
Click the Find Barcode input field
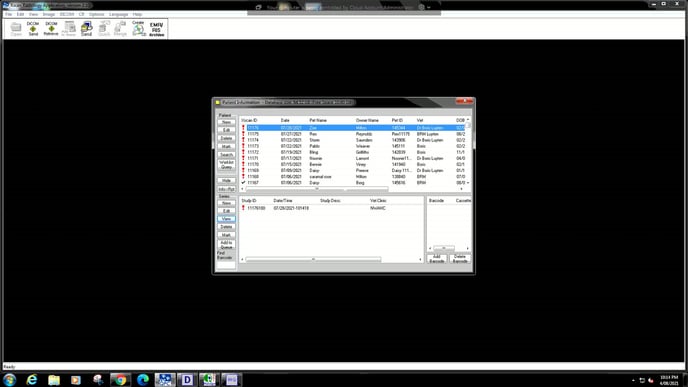tap(226, 265)
